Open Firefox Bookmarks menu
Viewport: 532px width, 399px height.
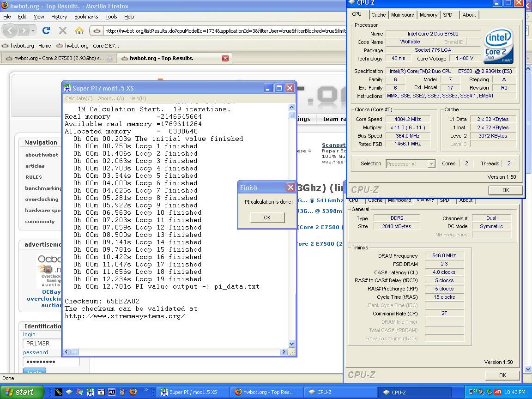click(x=86, y=17)
